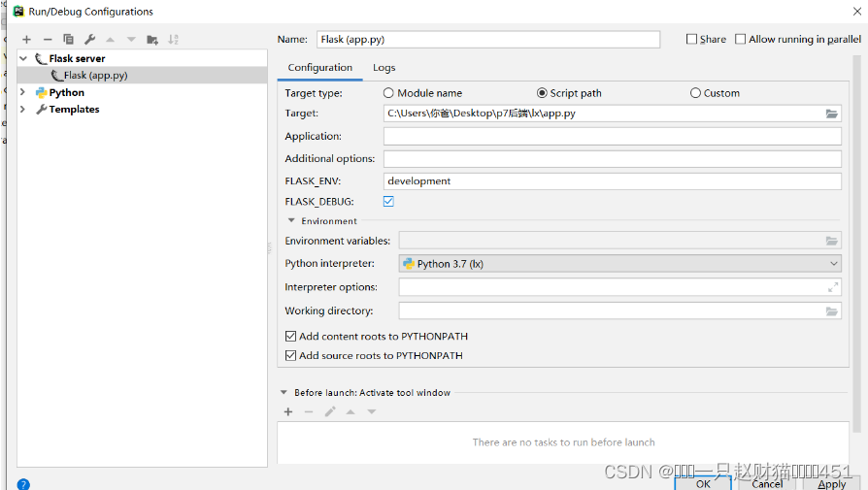
Task: Toggle Add content roots to PYTHONPATH
Action: (290, 337)
